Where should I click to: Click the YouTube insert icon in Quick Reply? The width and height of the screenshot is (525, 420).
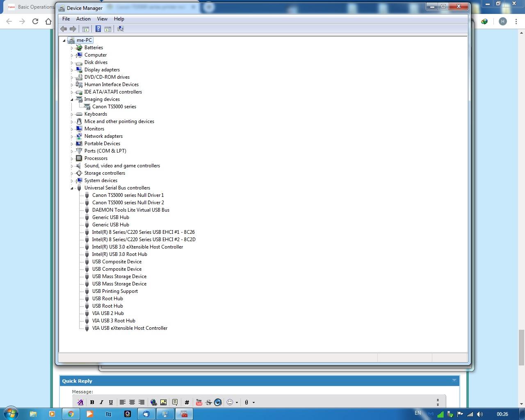199,402
